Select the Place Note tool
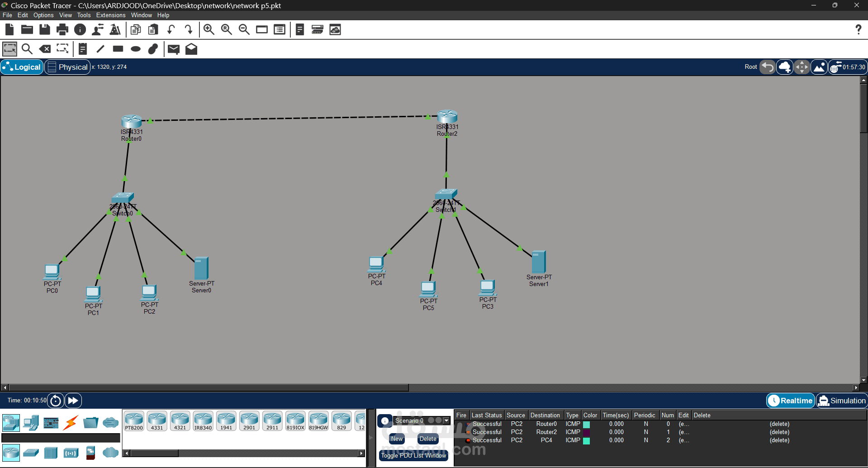 83,49
